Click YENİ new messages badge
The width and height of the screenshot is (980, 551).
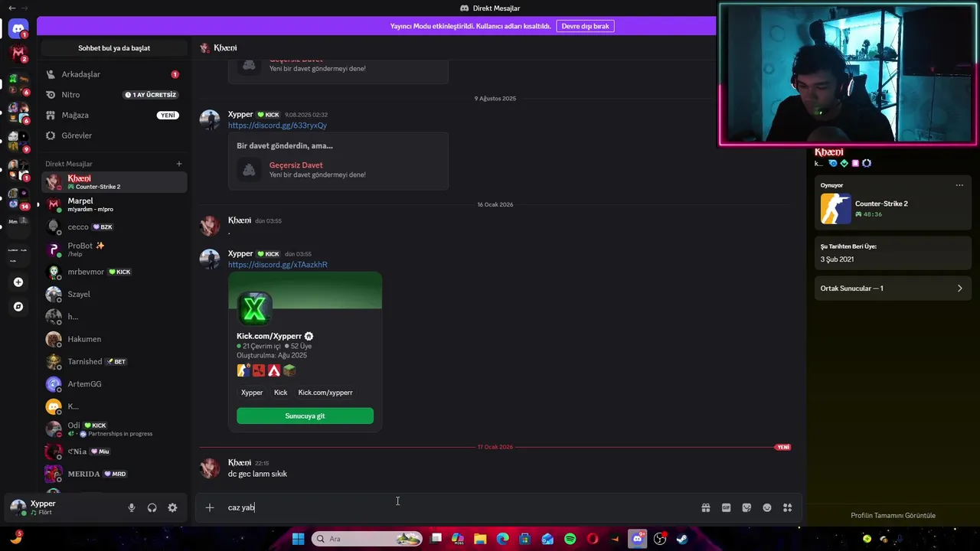pos(782,447)
